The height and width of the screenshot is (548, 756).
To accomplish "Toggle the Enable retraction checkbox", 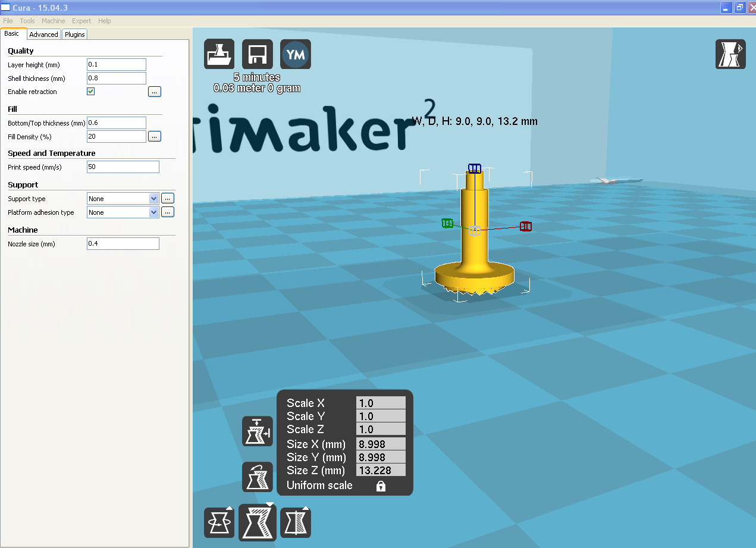I will (91, 92).
